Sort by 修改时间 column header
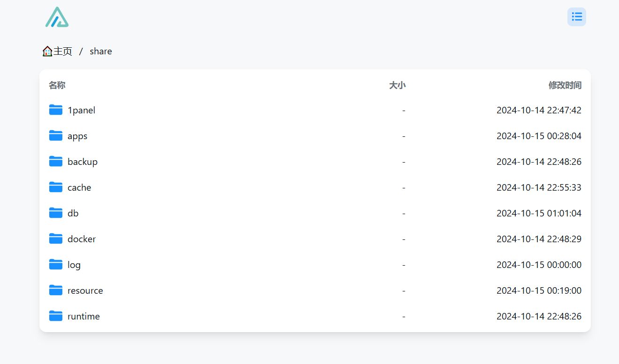Image resolution: width=619 pixels, height=364 pixels. [x=565, y=85]
